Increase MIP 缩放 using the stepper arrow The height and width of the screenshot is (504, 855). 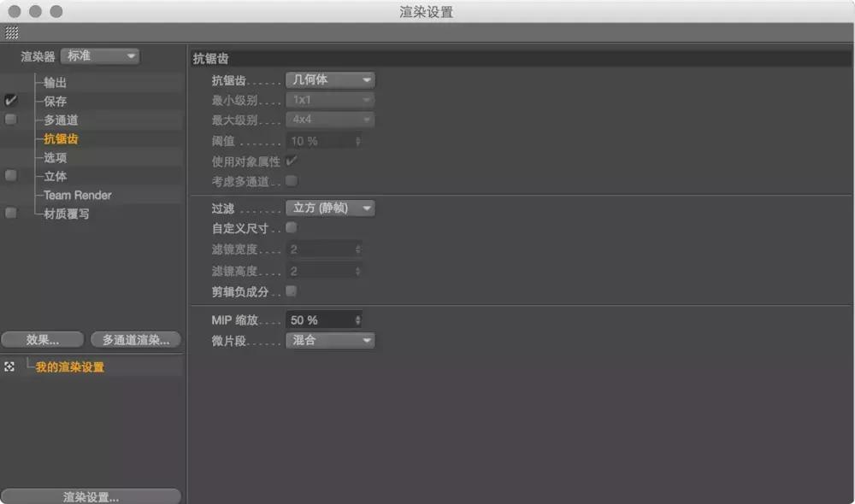pyautogui.click(x=360, y=315)
